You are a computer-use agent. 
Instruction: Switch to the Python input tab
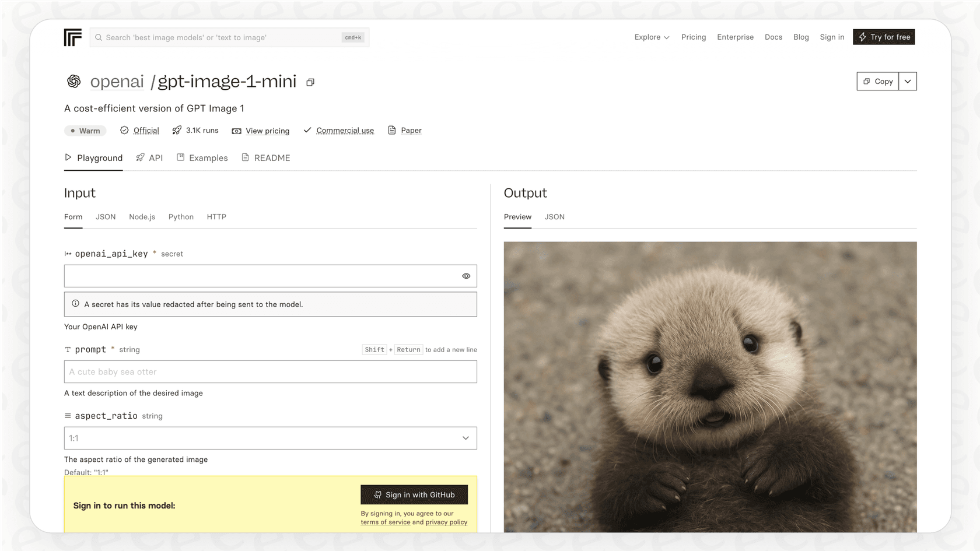(181, 216)
